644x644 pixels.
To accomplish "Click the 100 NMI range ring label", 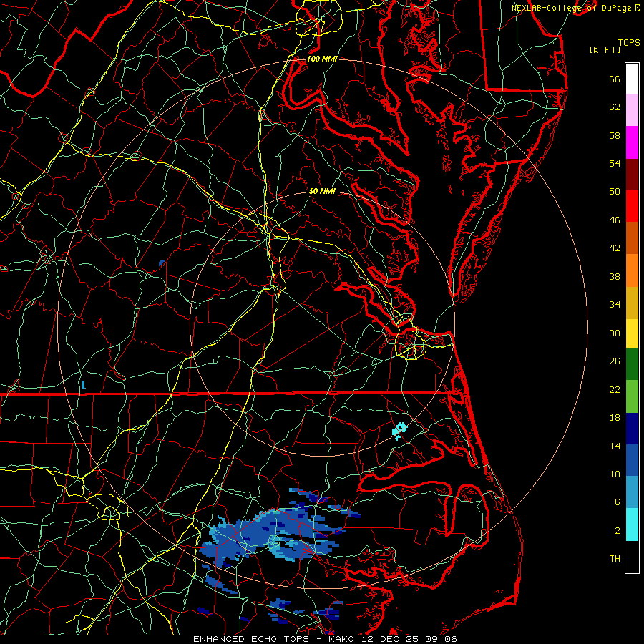I will pyautogui.click(x=322, y=59).
